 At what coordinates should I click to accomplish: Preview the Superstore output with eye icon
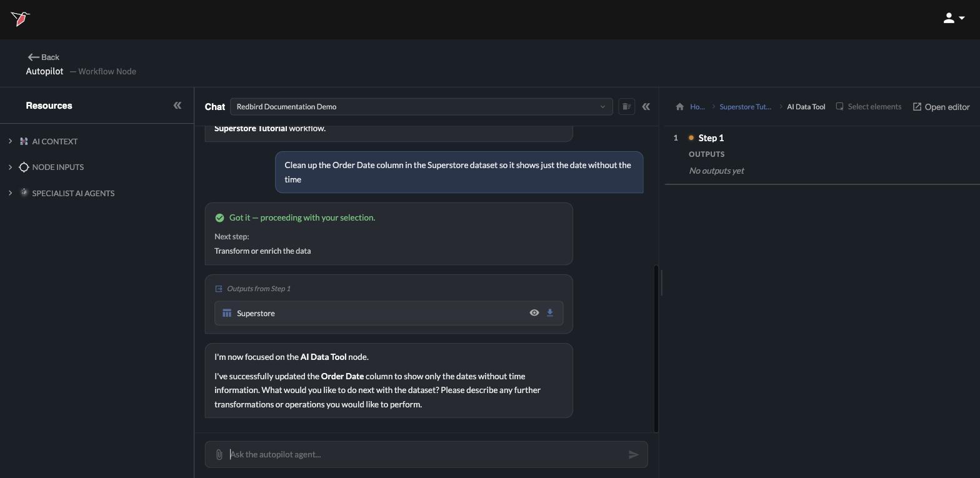[x=534, y=312]
